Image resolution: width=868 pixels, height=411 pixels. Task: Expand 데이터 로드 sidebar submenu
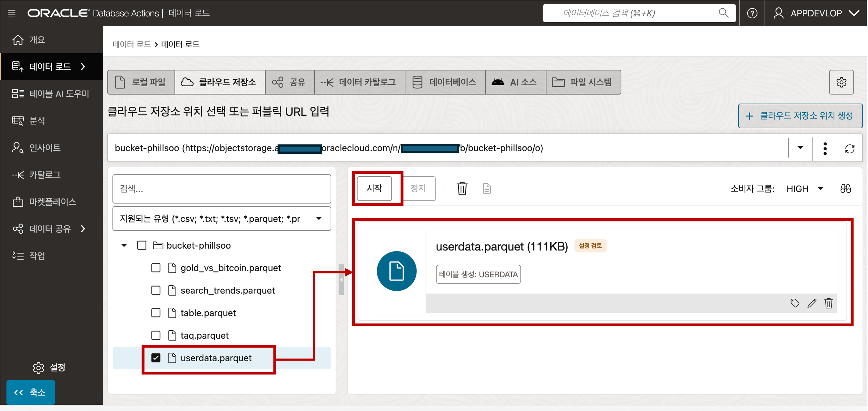coord(83,67)
